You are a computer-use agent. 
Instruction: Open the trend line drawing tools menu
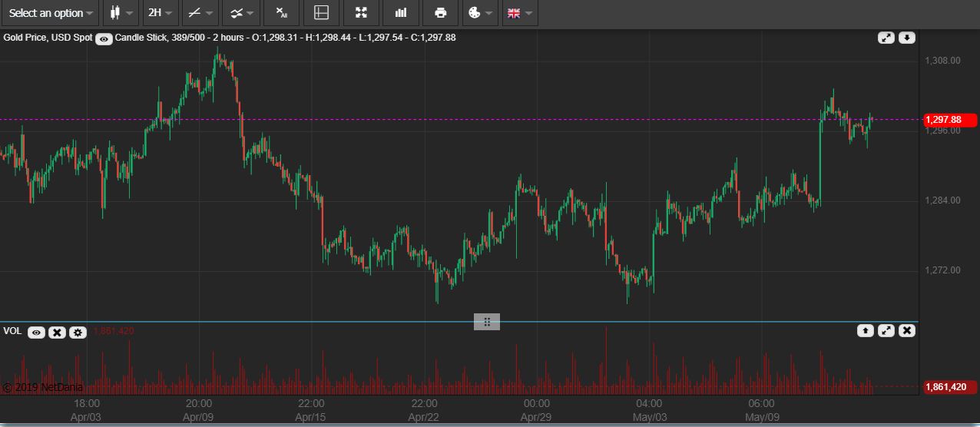coord(200,13)
